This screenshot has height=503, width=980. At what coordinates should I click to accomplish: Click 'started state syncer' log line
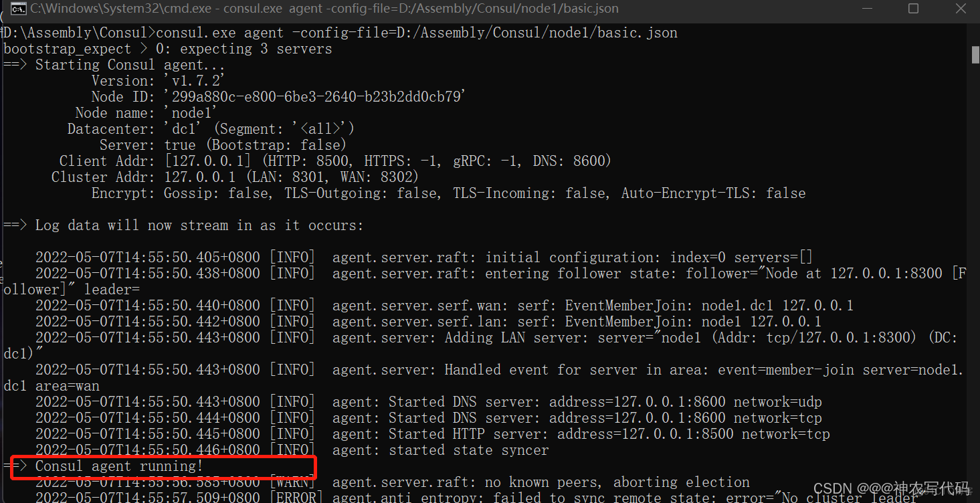point(292,450)
